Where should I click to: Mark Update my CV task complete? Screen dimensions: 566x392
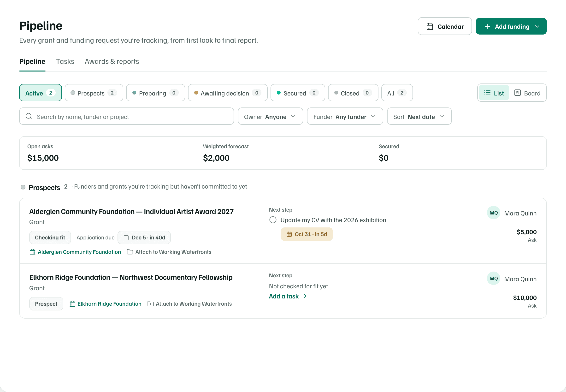click(273, 220)
